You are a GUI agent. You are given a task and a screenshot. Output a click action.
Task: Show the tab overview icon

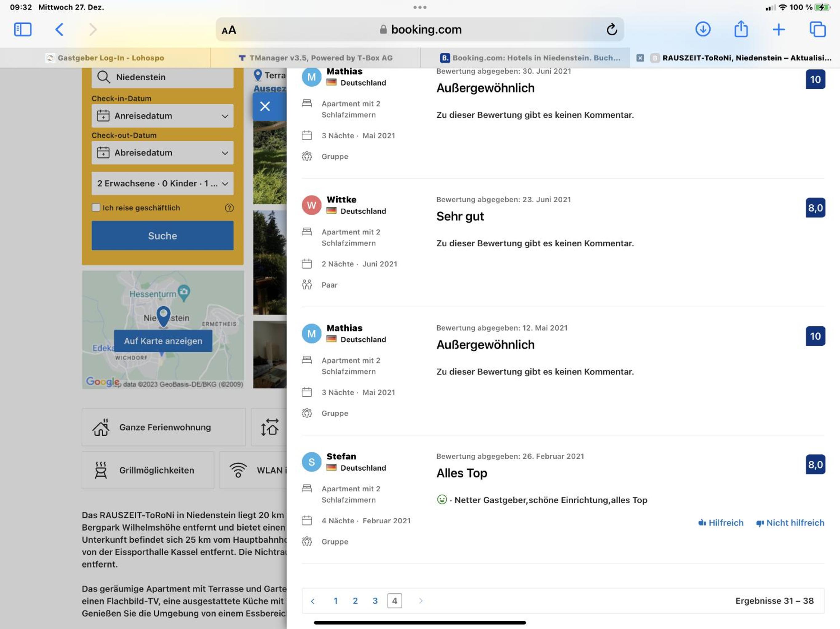(x=817, y=29)
